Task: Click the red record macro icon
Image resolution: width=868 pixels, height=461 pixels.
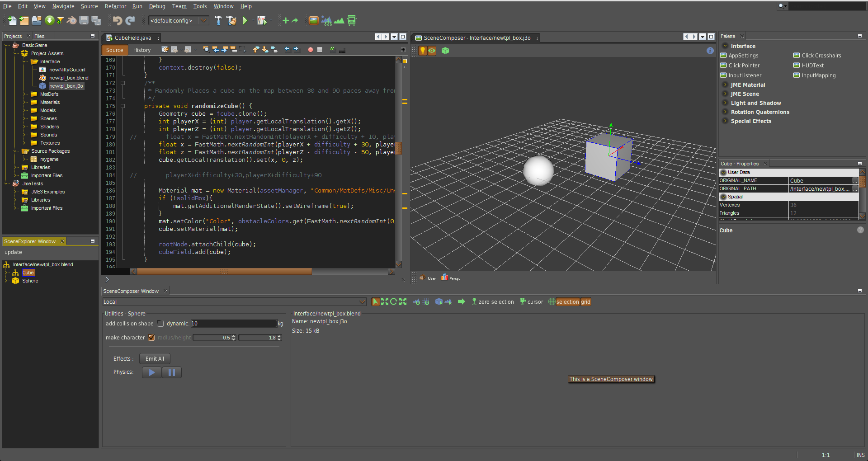Action: coord(311,50)
